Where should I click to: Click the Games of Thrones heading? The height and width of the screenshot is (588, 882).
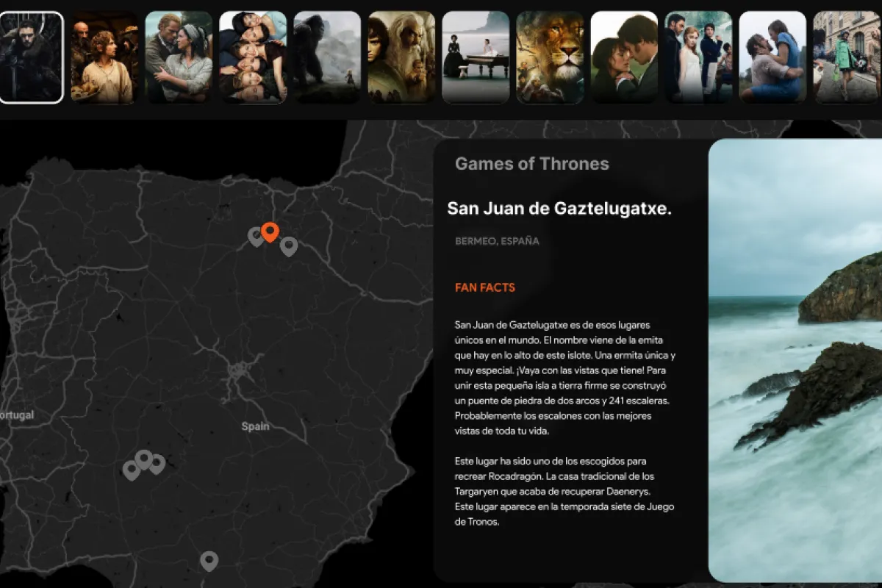click(x=531, y=164)
